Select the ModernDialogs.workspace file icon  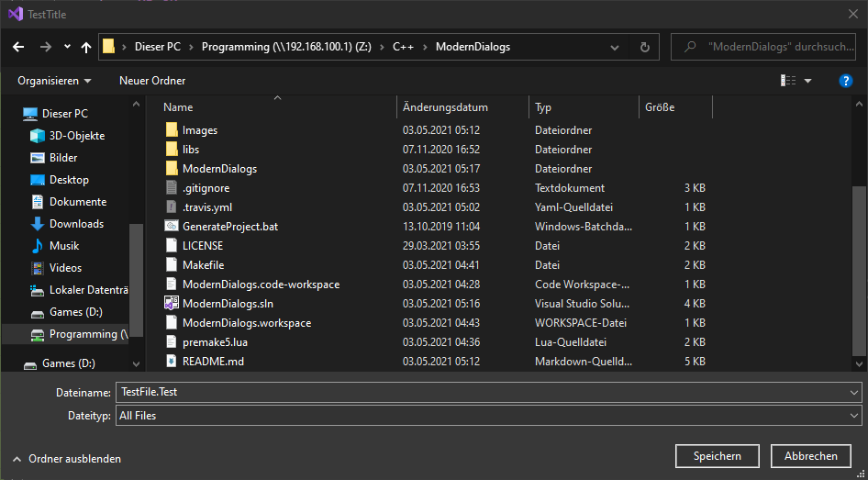(172, 322)
